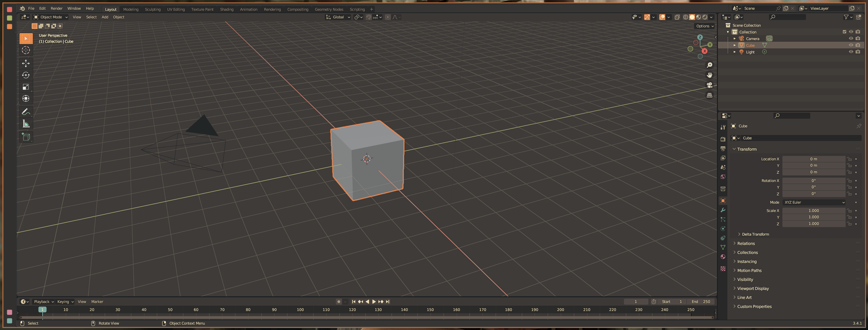
Task: Open the Texture properties tab
Action: tap(723, 269)
